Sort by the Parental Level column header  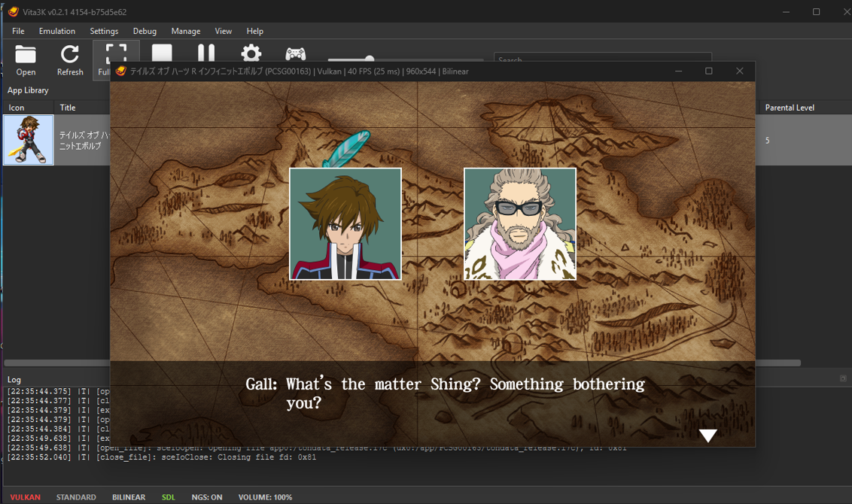click(x=790, y=108)
